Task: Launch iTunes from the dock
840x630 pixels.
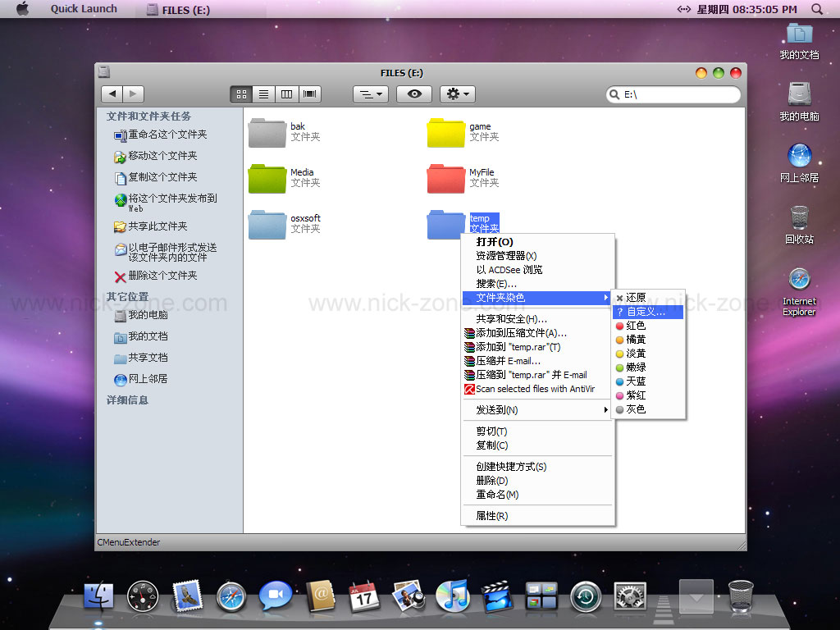Action: point(452,596)
